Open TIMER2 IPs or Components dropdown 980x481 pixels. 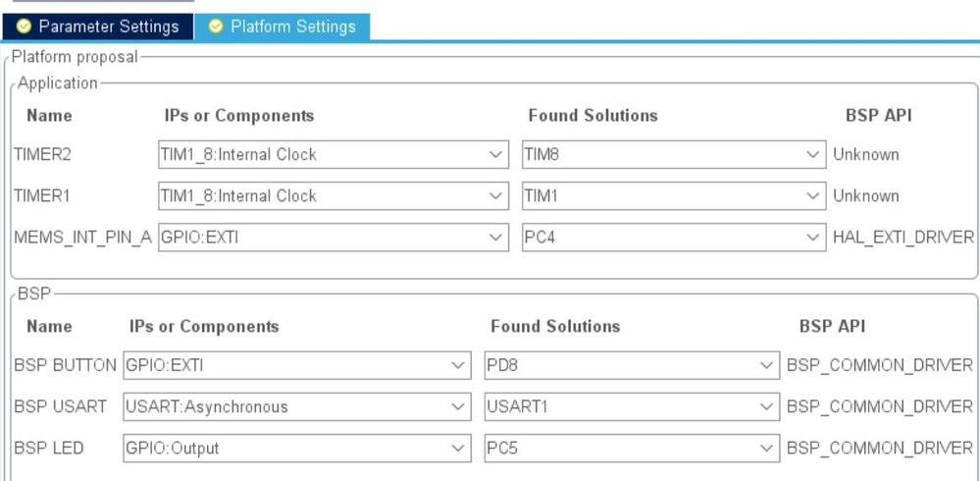tap(334, 154)
